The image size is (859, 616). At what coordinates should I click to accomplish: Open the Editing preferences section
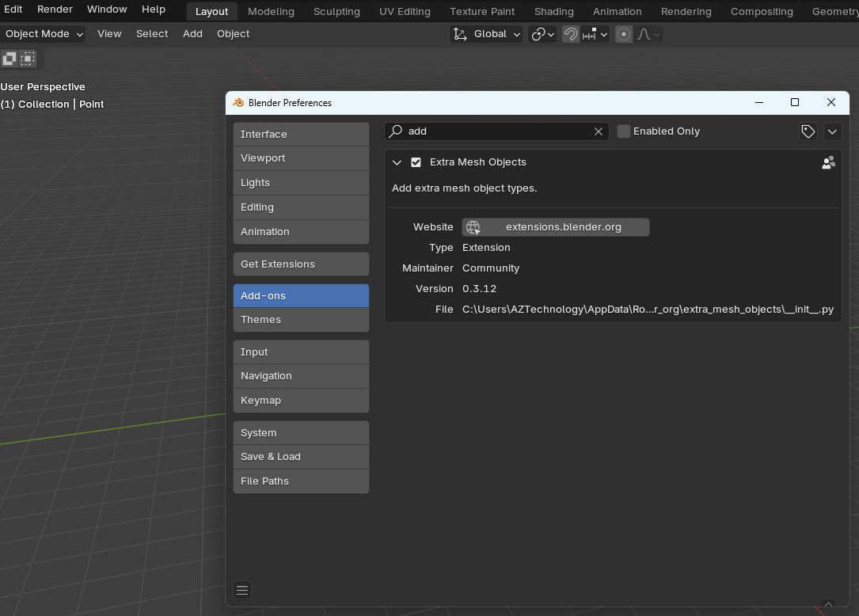click(301, 207)
